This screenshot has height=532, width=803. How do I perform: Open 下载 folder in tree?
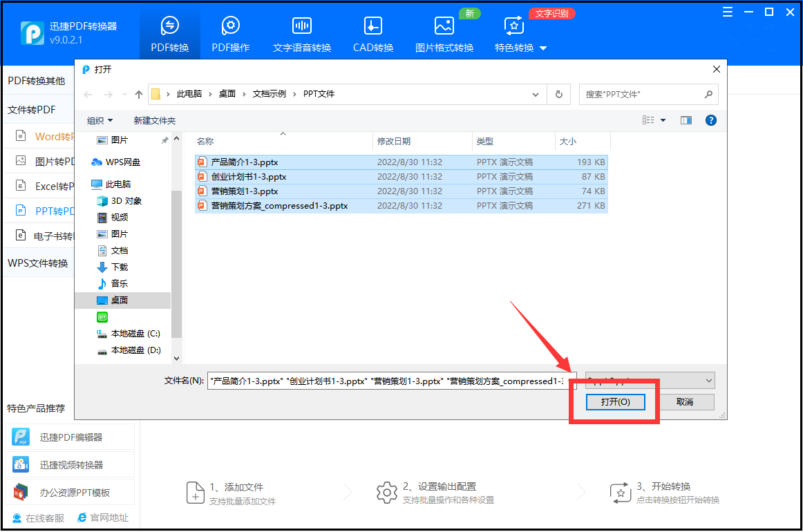tap(120, 267)
